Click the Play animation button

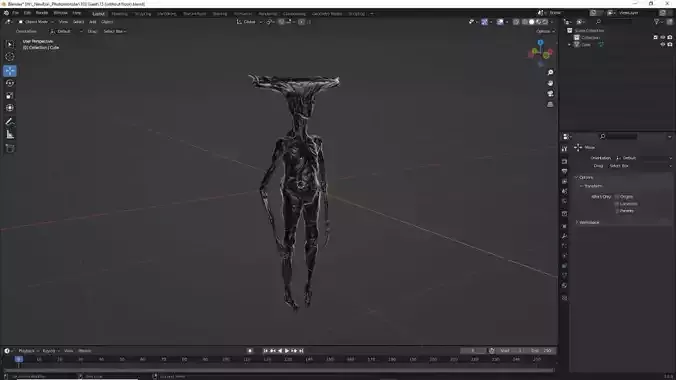pos(287,351)
